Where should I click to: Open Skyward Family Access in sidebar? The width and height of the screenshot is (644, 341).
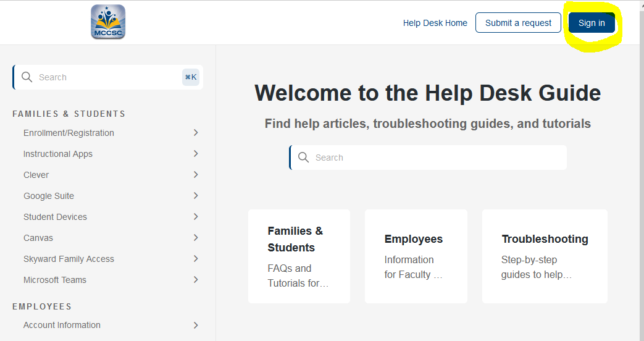[x=69, y=259]
